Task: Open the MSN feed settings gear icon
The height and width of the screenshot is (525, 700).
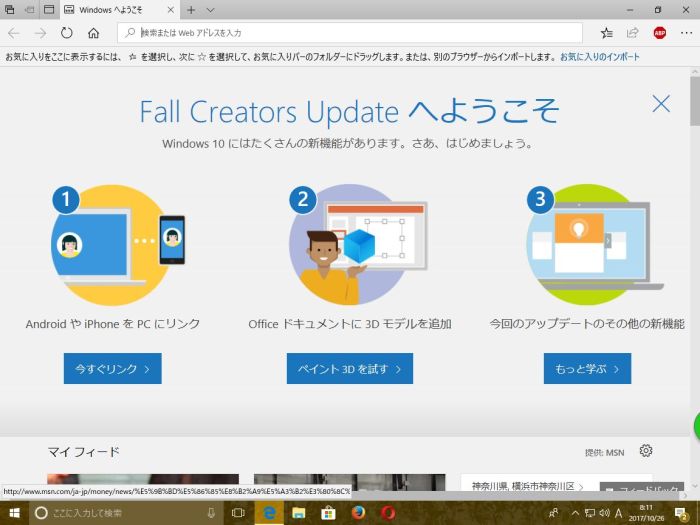Action: pos(646,451)
